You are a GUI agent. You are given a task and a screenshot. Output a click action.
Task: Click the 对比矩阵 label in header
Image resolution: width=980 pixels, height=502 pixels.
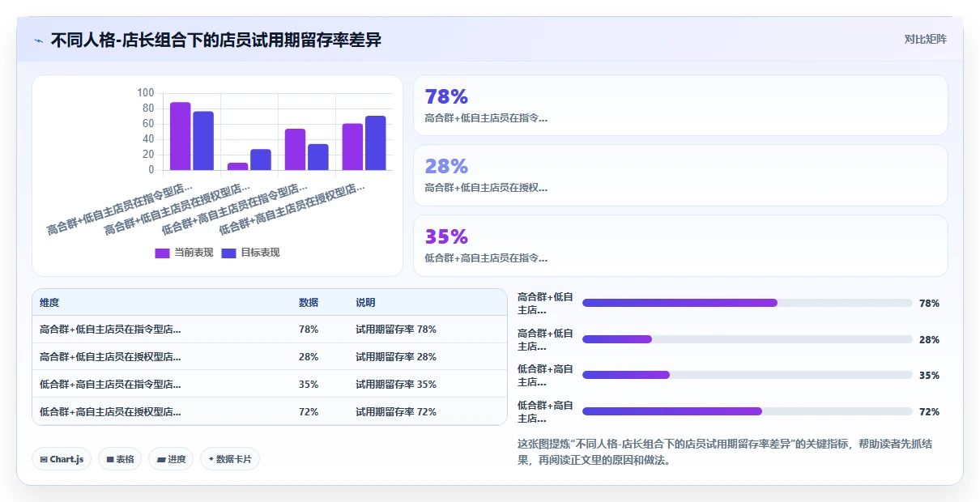click(925, 39)
